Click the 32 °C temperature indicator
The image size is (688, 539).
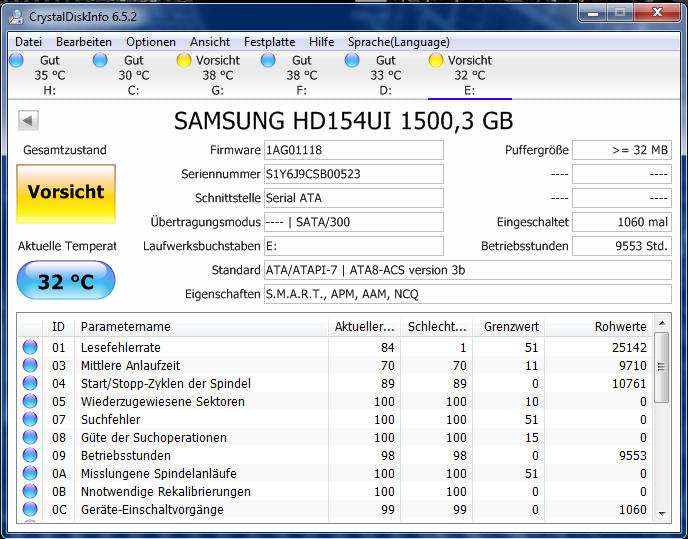tap(66, 280)
